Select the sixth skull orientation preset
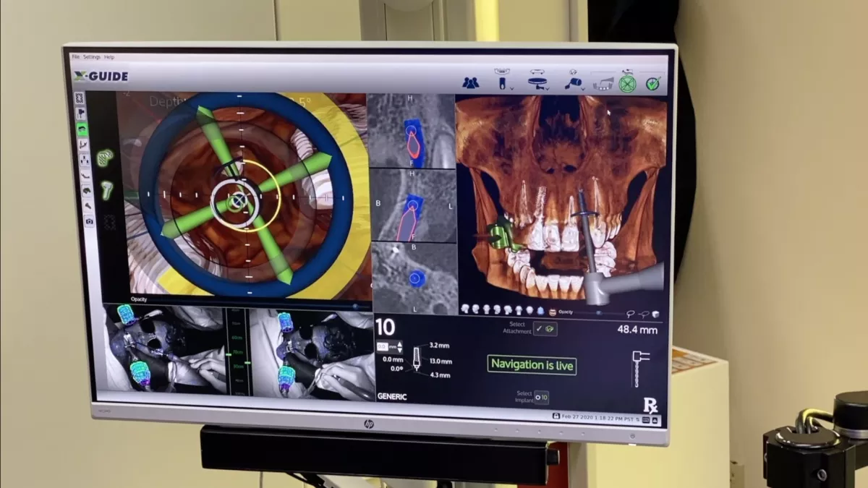This screenshot has width=868, height=488. pyautogui.click(x=519, y=310)
